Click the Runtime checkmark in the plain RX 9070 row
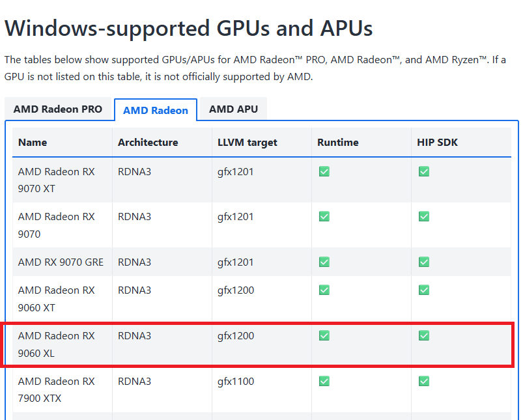523x420 pixels. (324, 216)
